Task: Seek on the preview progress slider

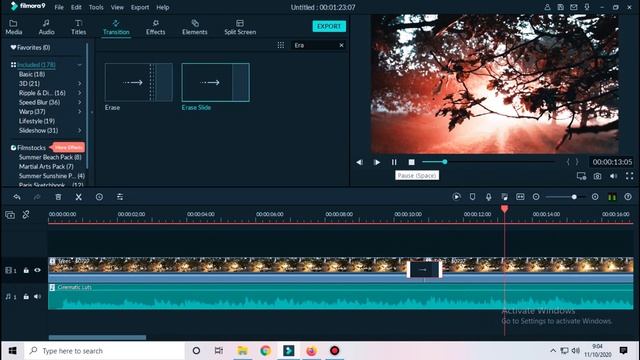Action: (488, 162)
